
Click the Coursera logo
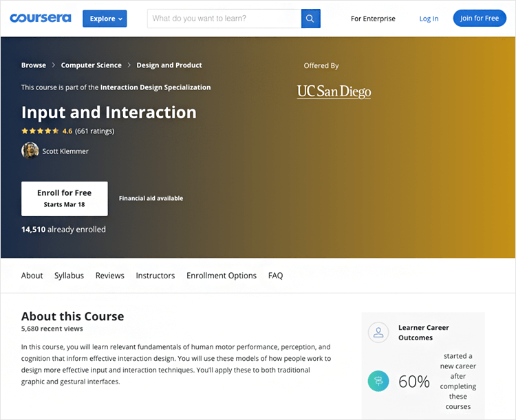[x=41, y=18]
